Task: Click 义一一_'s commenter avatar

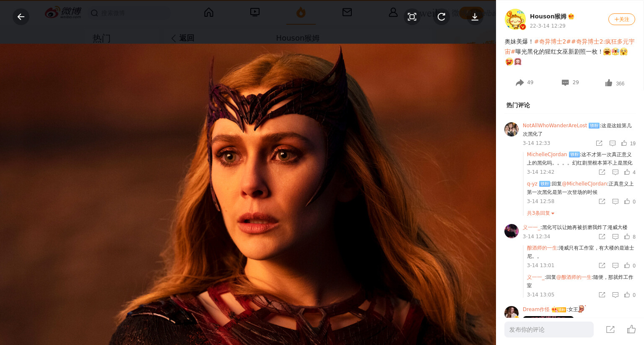Action: [512, 231]
